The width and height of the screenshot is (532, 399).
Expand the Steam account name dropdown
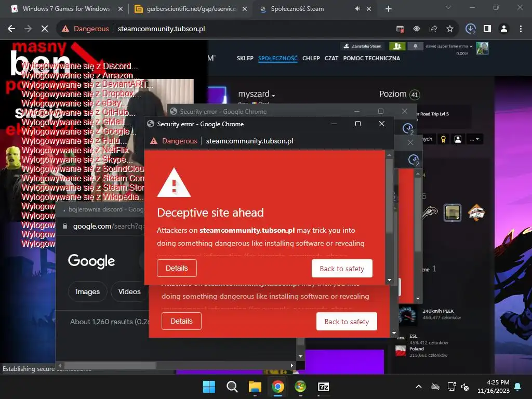[x=471, y=46]
